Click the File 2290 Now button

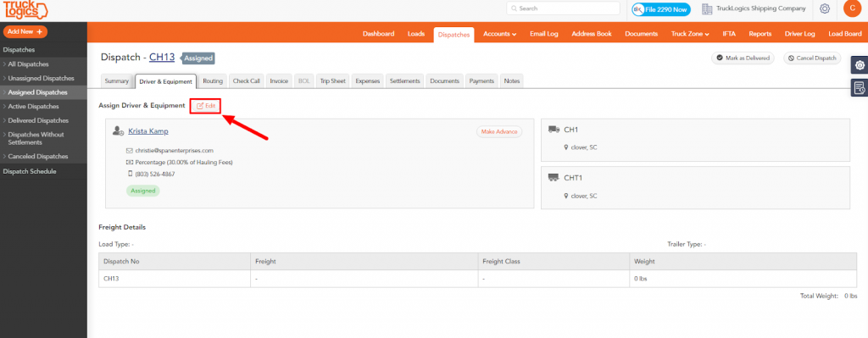[661, 9]
